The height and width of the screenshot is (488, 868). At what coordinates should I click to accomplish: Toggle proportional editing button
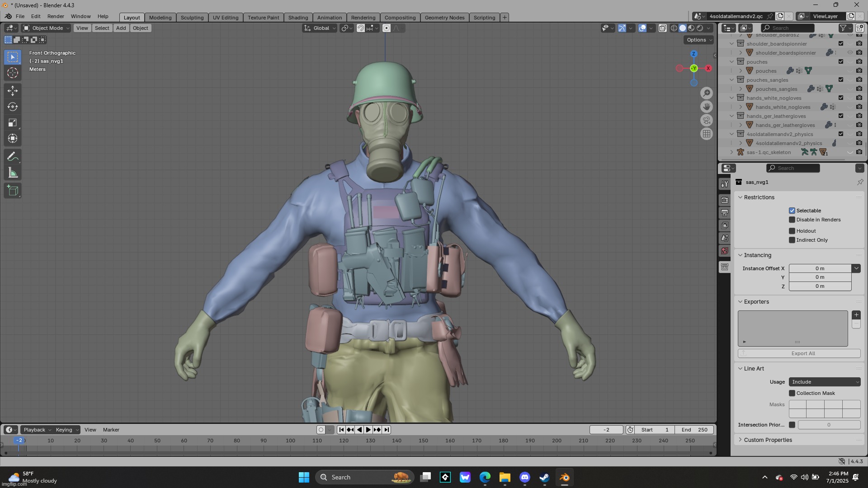click(x=387, y=28)
